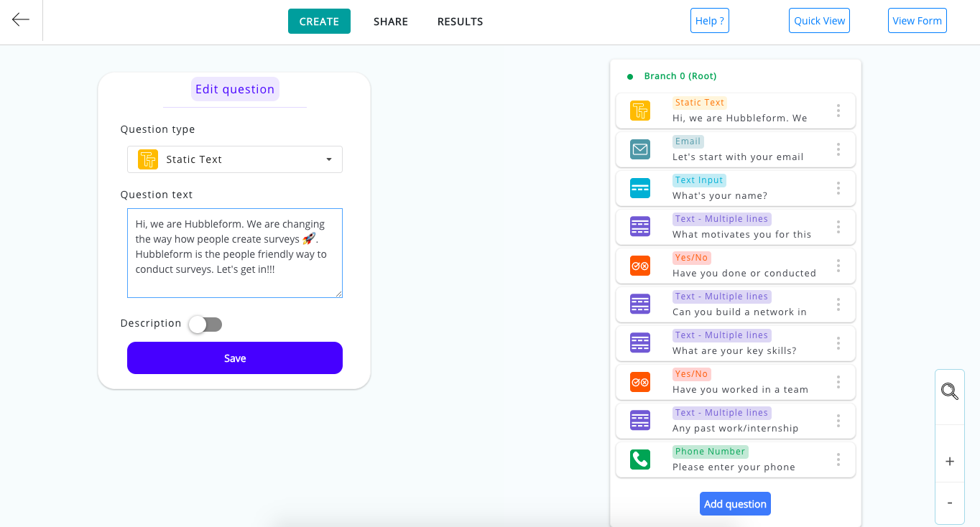The width and height of the screenshot is (980, 527).
Task: Switch to the RESULTS tab
Action: [x=460, y=22]
